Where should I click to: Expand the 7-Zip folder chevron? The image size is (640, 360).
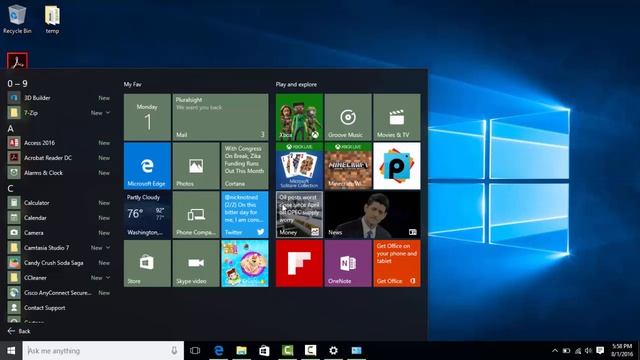[108, 113]
